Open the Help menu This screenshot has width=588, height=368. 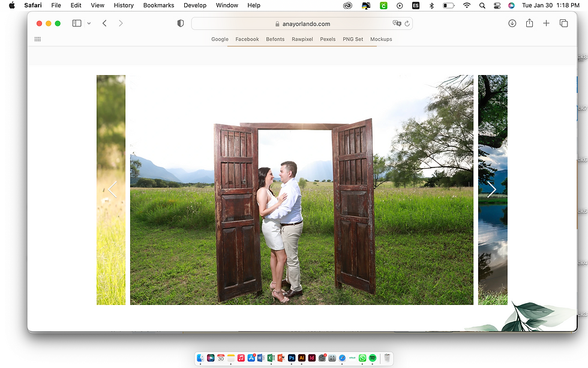click(x=254, y=5)
